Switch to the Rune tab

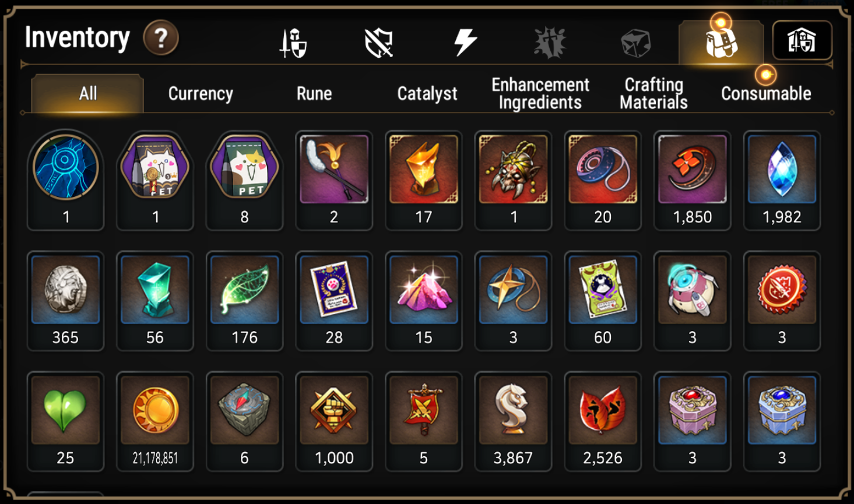[314, 94]
